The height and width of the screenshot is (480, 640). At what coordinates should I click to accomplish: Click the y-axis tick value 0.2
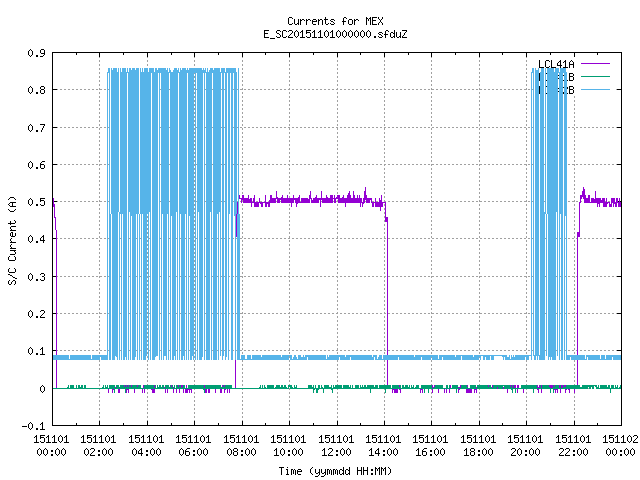click(x=36, y=314)
